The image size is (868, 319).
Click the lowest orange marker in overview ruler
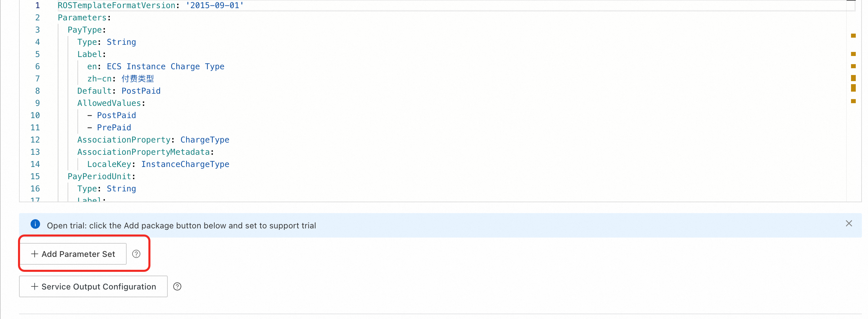853,101
